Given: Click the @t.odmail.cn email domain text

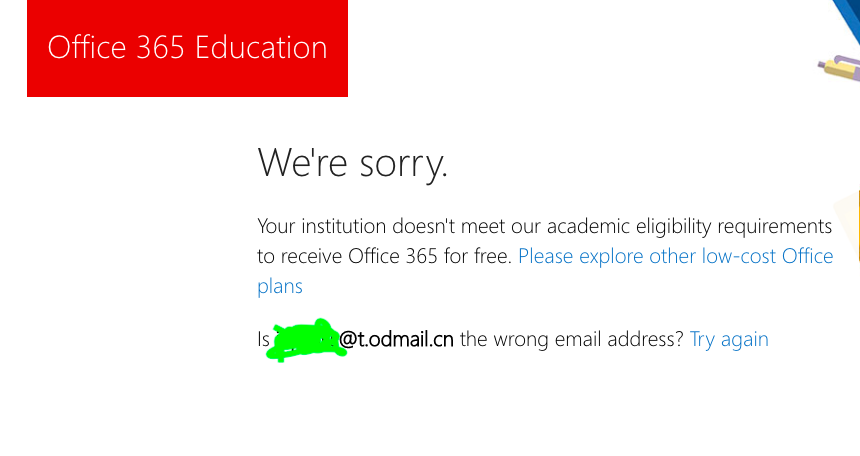Looking at the screenshot, I should (397, 339).
